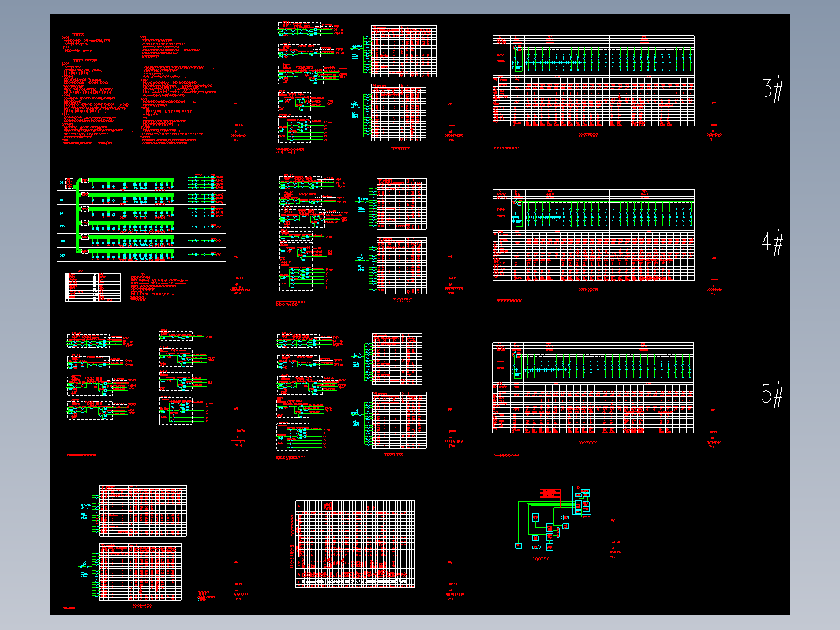840x630 pixels.
Task: Click the "5#" drawing label
Action: pyautogui.click(x=772, y=395)
